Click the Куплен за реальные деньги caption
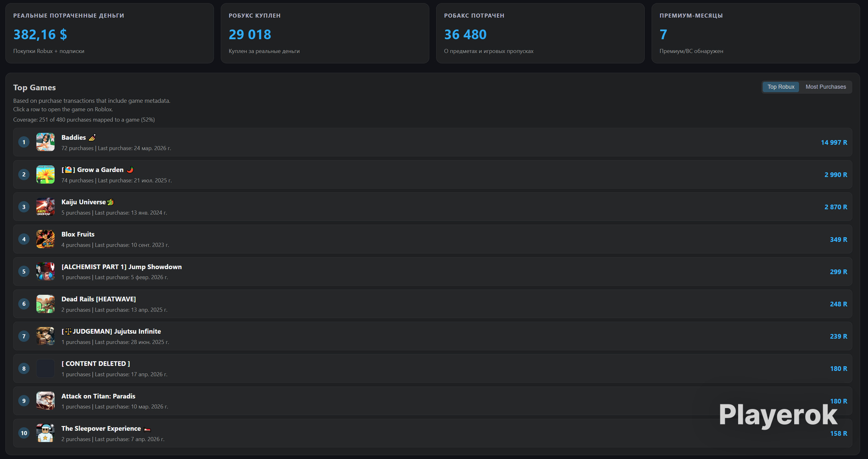 point(264,51)
